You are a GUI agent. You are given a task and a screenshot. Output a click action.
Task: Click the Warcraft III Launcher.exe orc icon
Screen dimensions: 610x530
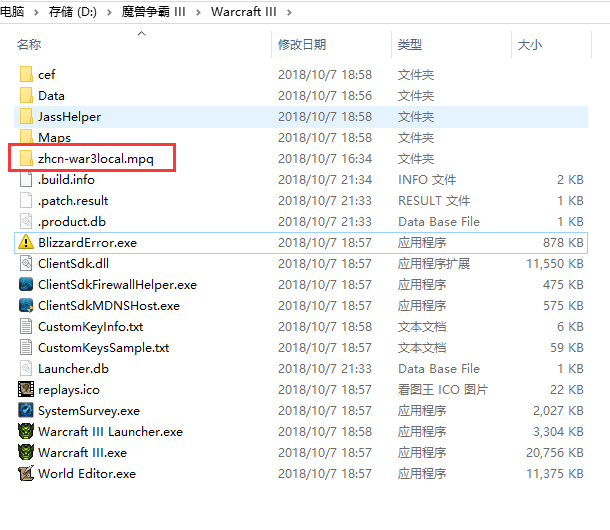26,432
